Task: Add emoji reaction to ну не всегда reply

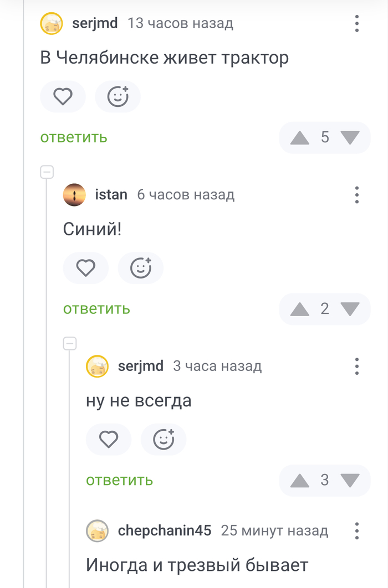Action: pyautogui.click(x=163, y=439)
